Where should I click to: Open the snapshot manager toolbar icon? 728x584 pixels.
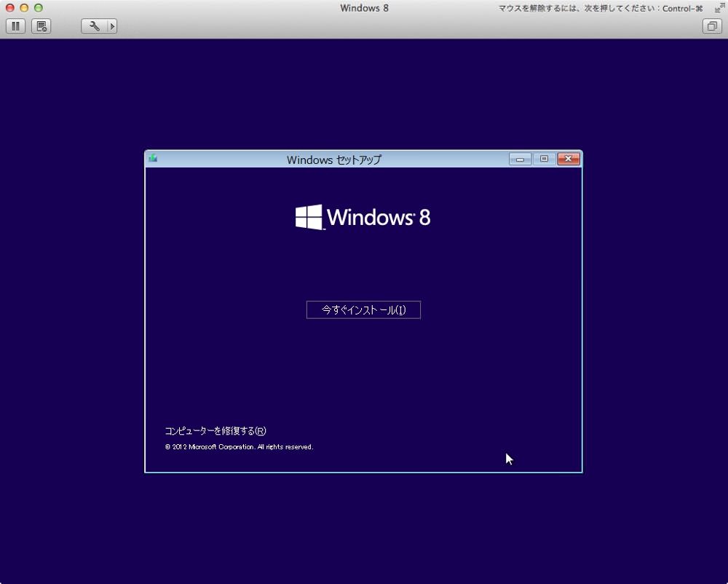[x=41, y=26]
